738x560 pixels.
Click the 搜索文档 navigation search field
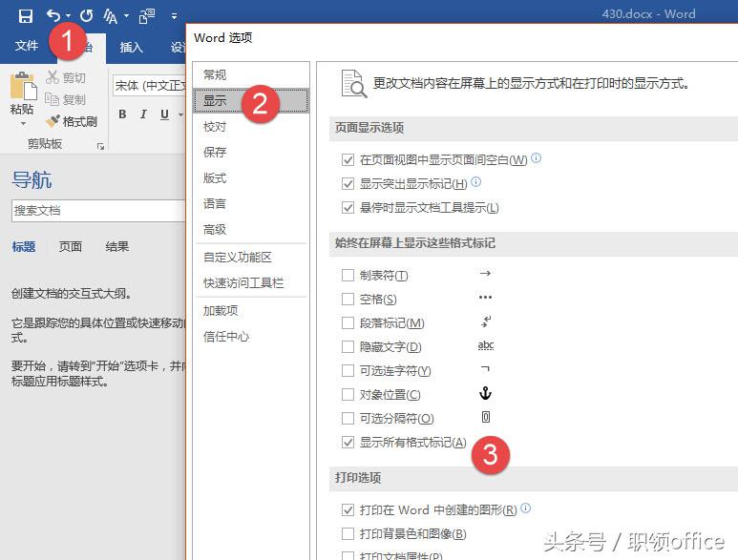tap(98, 210)
